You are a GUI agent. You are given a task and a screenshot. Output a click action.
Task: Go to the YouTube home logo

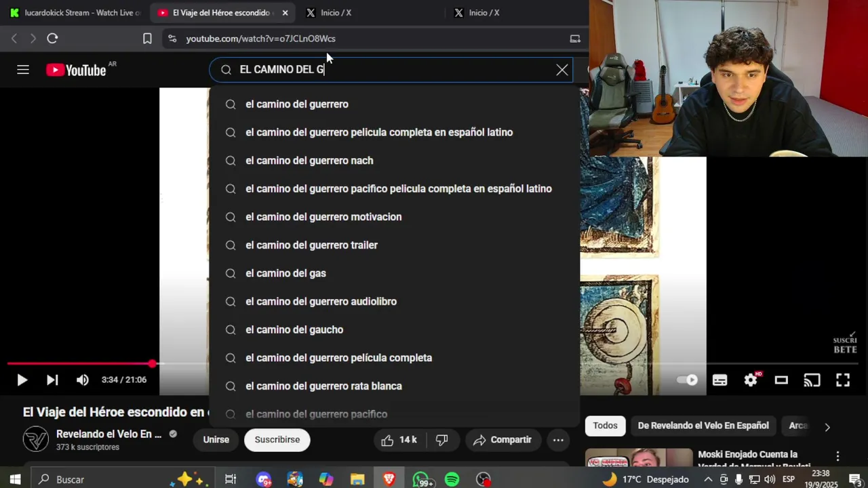point(76,70)
